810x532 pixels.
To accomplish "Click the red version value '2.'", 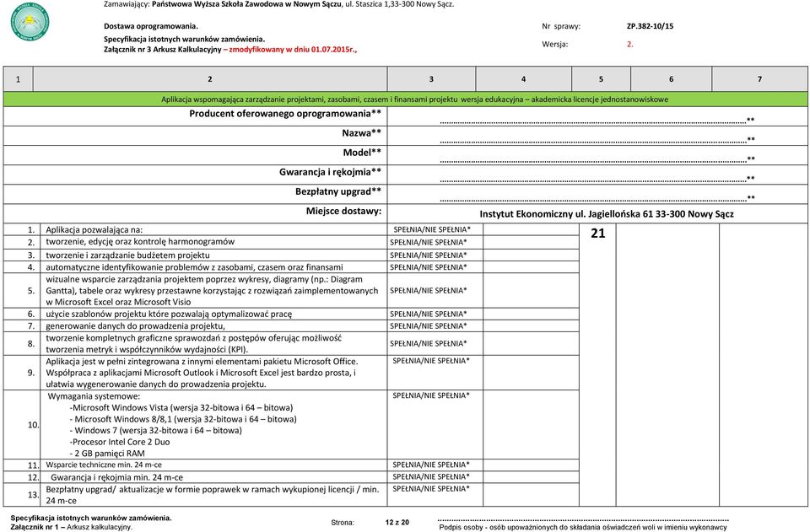I will coord(629,45).
